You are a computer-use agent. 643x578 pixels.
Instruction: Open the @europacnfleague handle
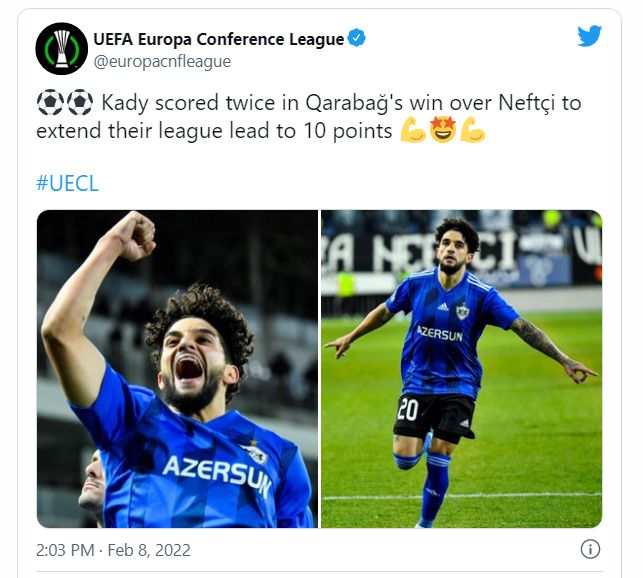point(162,62)
